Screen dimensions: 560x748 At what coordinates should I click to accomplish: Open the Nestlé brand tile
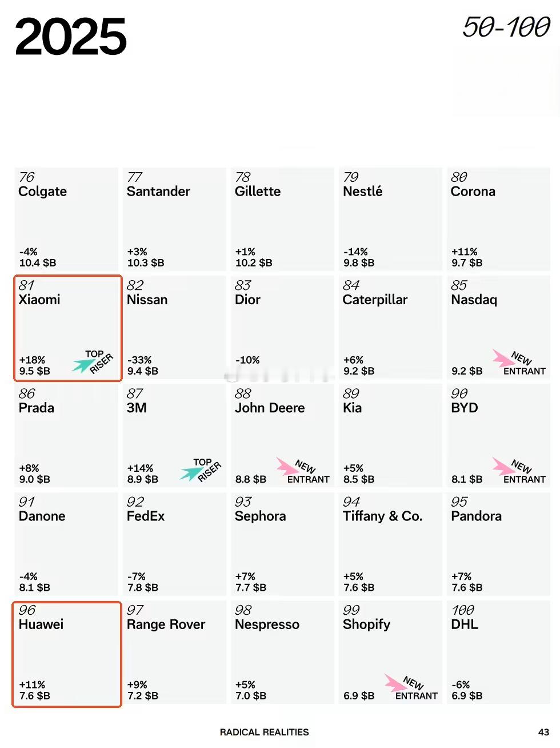pyautogui.click(x=390, y=219)
